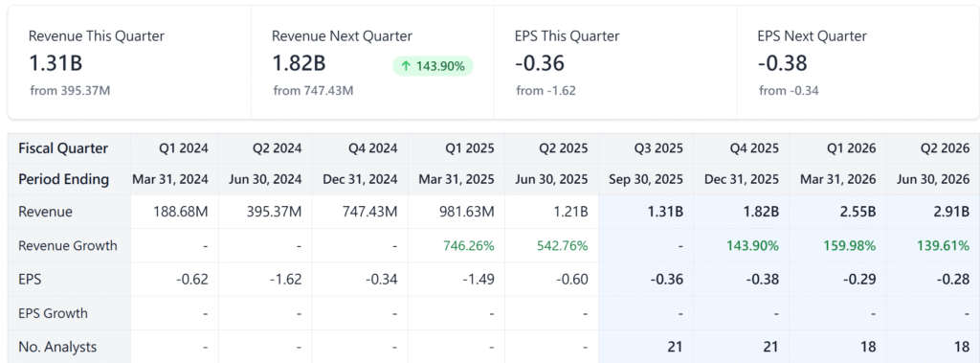The height and width of the screenshot is (363, 980).
Task: Click the Revenue Growth row label
Action: pyautogui.click(x=68, y=245)
